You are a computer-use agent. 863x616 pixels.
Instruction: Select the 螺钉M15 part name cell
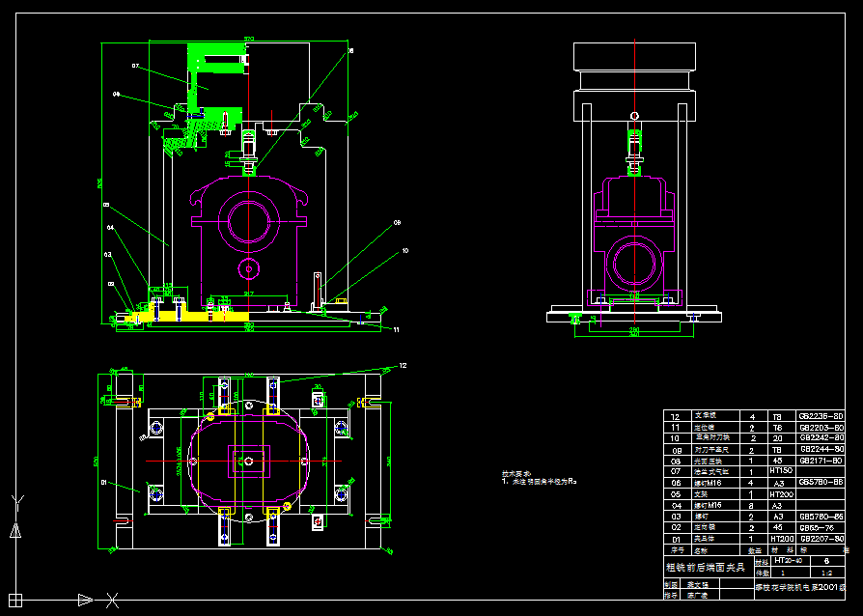708,505
